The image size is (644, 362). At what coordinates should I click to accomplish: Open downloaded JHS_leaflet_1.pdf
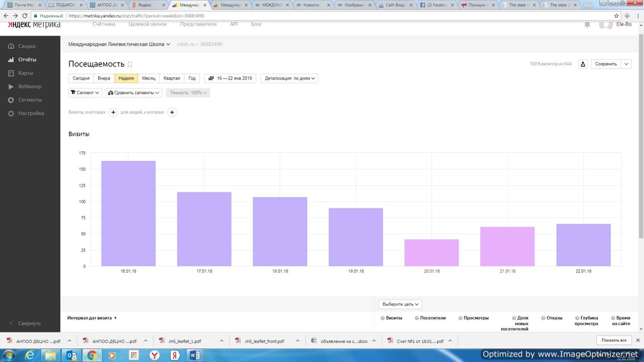click(184, 341)
